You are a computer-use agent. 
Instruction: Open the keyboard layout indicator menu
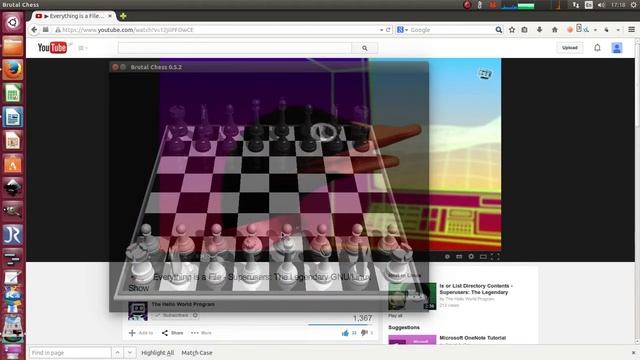point(588,5)
